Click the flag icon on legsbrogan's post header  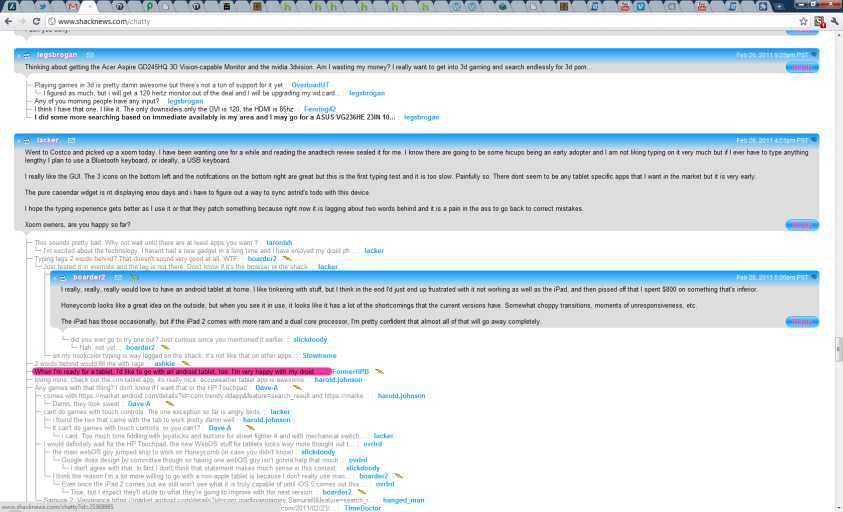[x=813, y=55]
